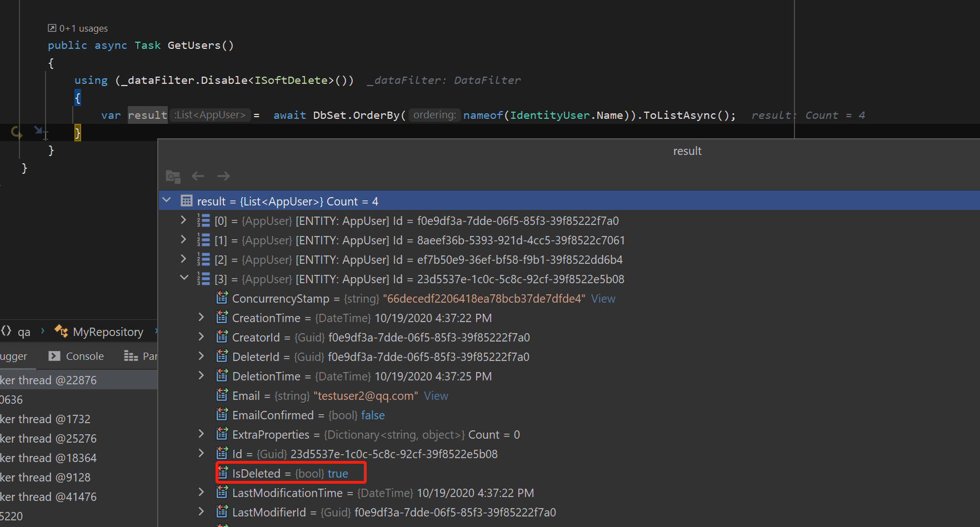The width and height of the screenshot is (980, 527).
Task: Expand the ExtraProperties dictionary node
Action: click(x=201, y=434)
